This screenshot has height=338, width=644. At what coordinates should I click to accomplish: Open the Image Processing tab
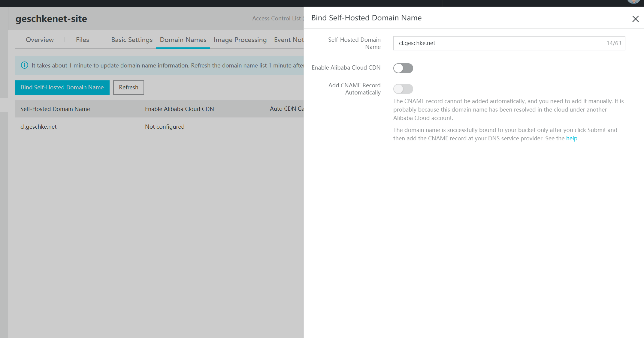pyautogui.click(x=240, y=40)
